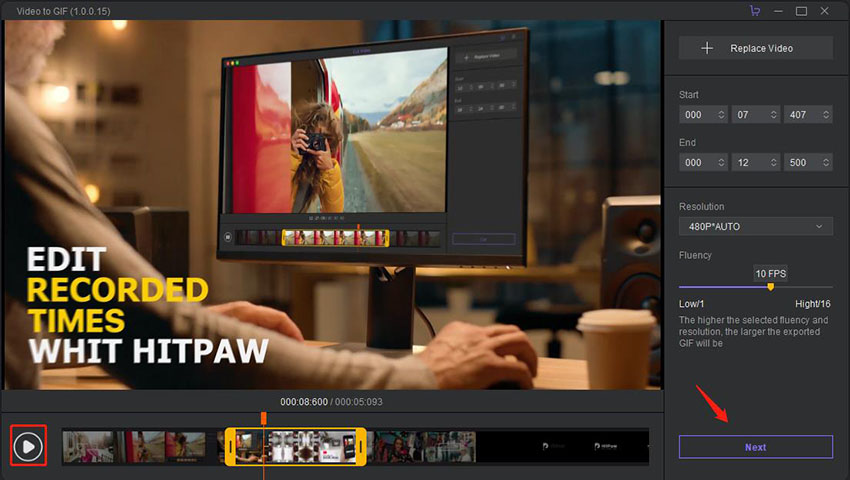Open the shopping cart icon

755,11
